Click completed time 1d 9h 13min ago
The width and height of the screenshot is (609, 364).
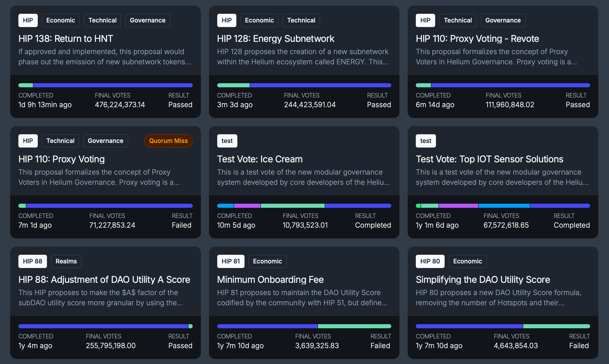click(x=45, y=105)
